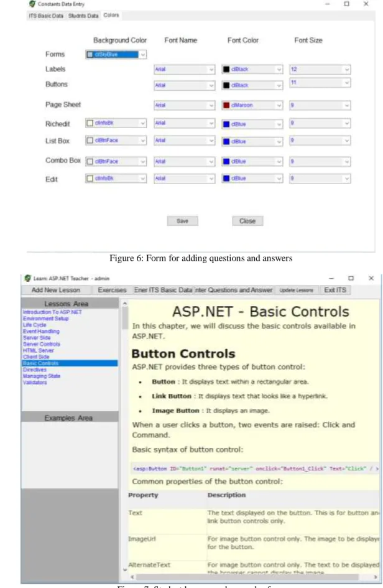Select Event Handling lesson

click(x=41, y=331)
